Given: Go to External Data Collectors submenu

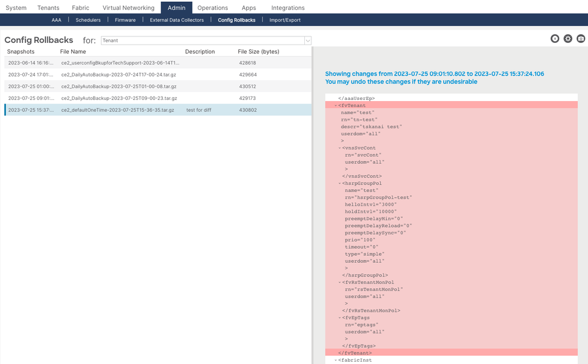Looking at the screenshot, I should [177, 20].
